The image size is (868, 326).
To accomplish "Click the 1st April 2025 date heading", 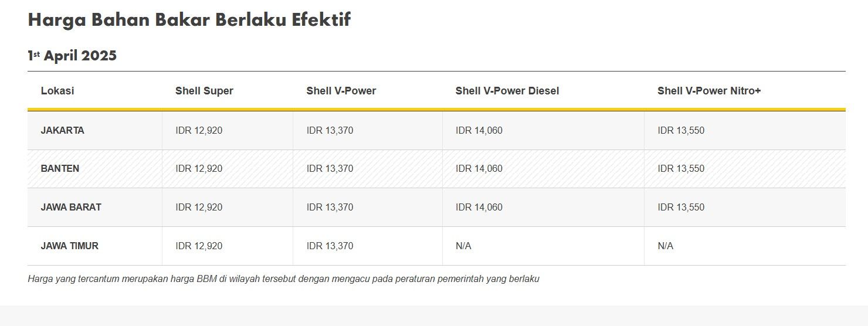I will click(x=72, y=56).
